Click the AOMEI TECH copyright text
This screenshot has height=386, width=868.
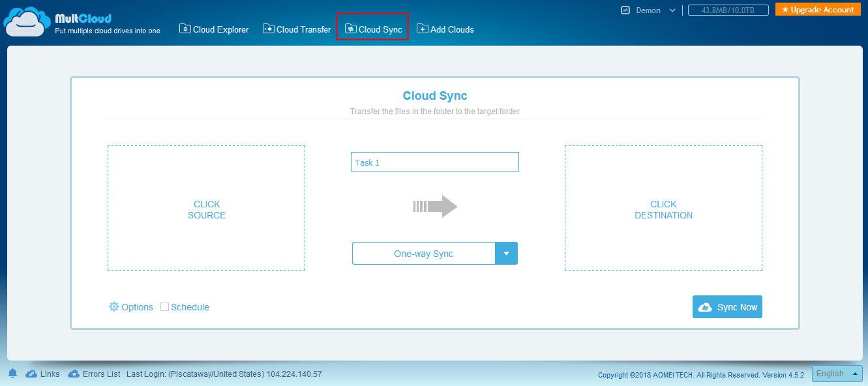[x=701, y=375]
